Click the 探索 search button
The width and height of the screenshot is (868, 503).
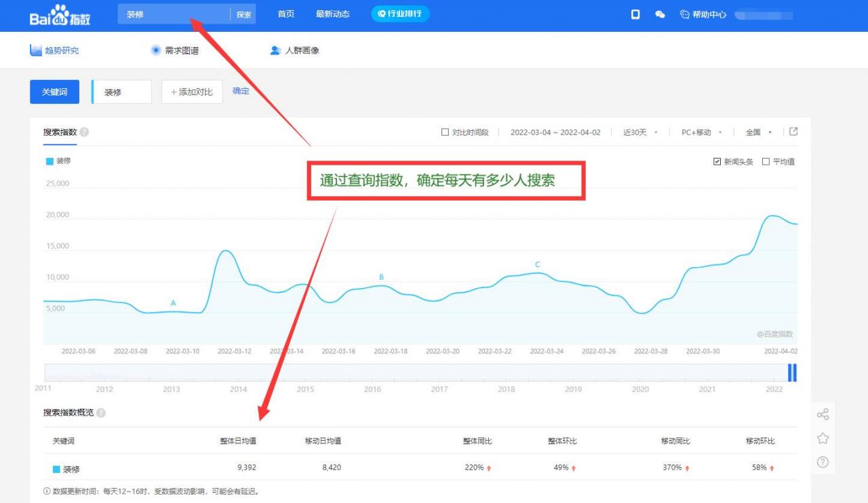(243, 14)
